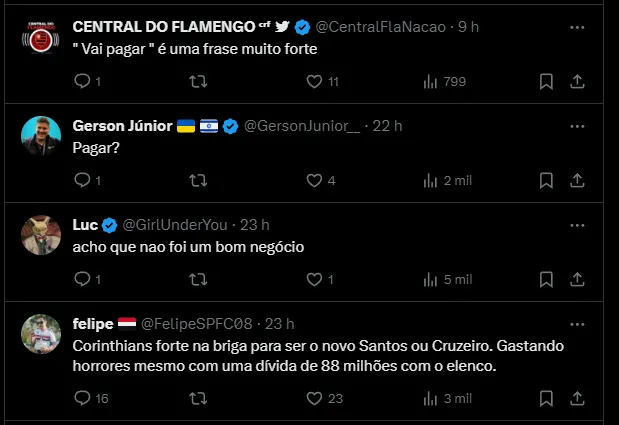Viewport: 619px width, 425px height.
Task: Like the CENTRAL DO FLAMENGO tweet
Action: coord(314,82)
